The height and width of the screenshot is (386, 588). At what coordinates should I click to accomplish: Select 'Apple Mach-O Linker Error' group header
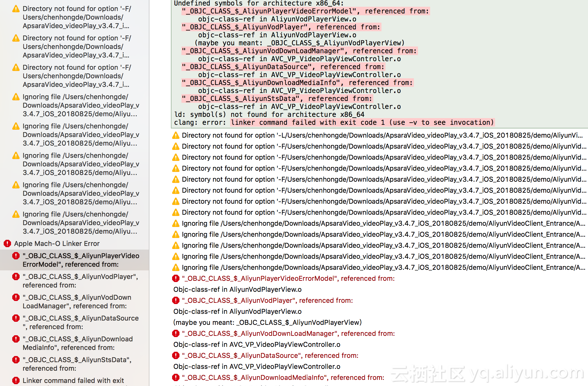[57, 243]
